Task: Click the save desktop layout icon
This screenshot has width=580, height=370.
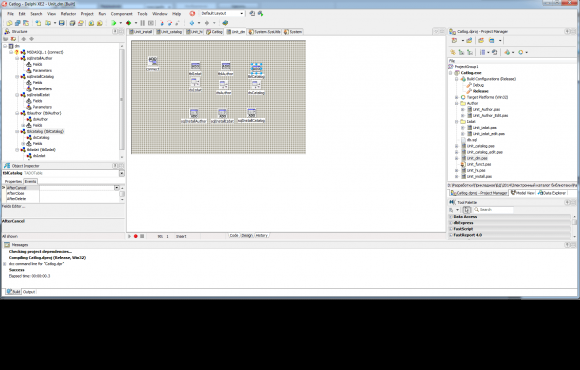Action: 252,13
